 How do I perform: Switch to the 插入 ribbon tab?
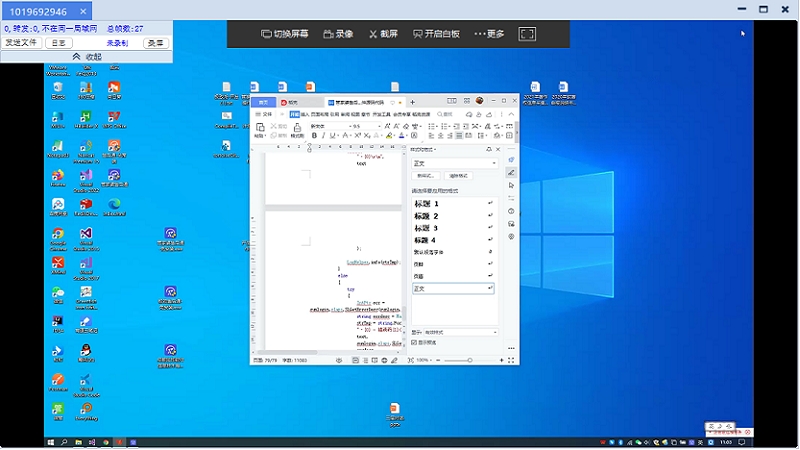coord(305,114)
